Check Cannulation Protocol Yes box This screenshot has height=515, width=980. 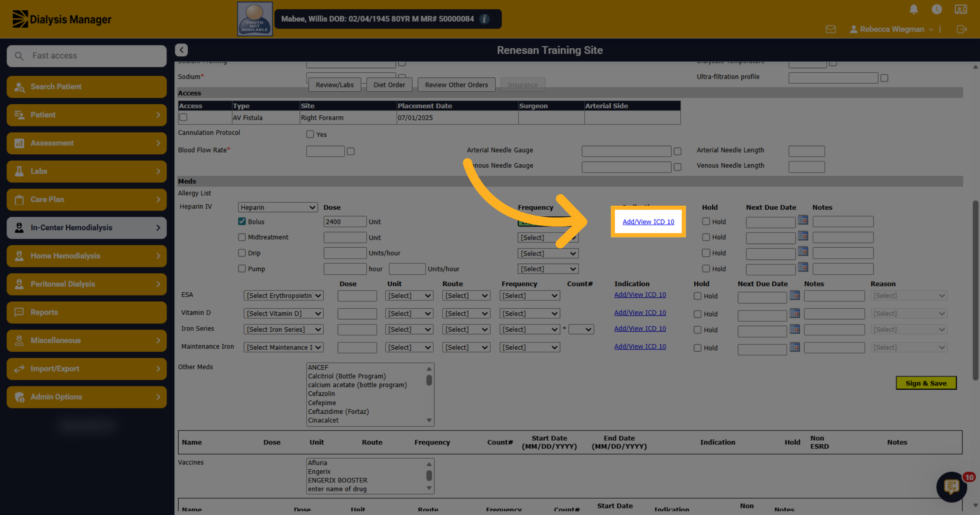pos(310,134)
